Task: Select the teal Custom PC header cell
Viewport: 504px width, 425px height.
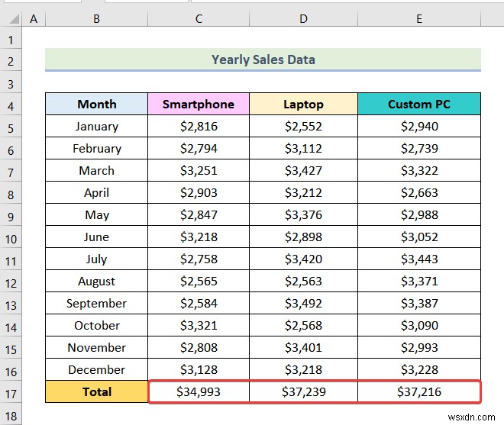Action: point(418,105)
